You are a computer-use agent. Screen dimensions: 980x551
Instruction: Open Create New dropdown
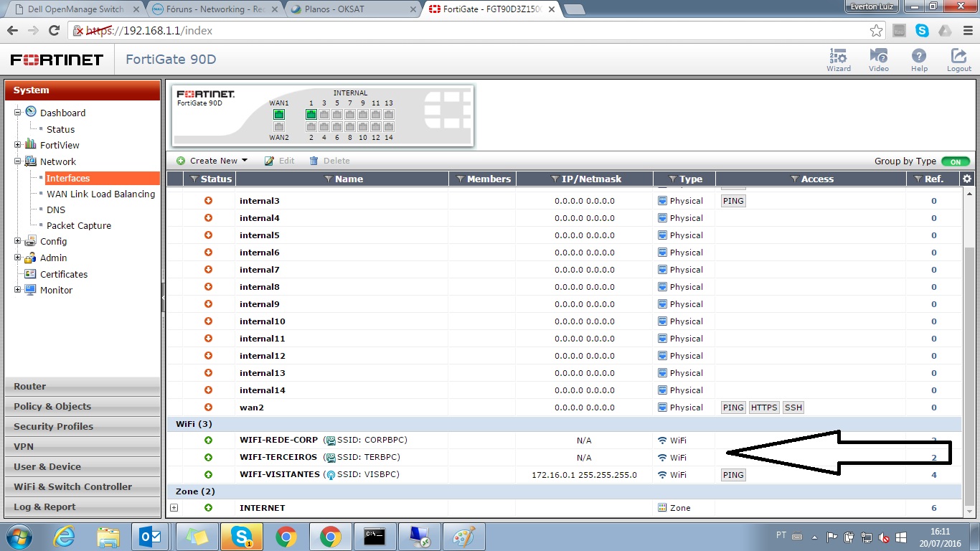click(212, 161)
